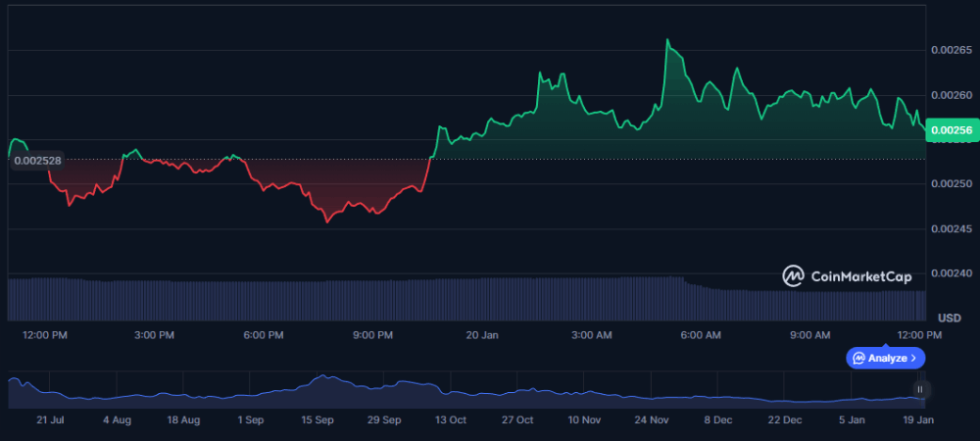Screen dimensions: 980x441
Task: Select the 3:00 PM time axis label
Action: point(154,335)
